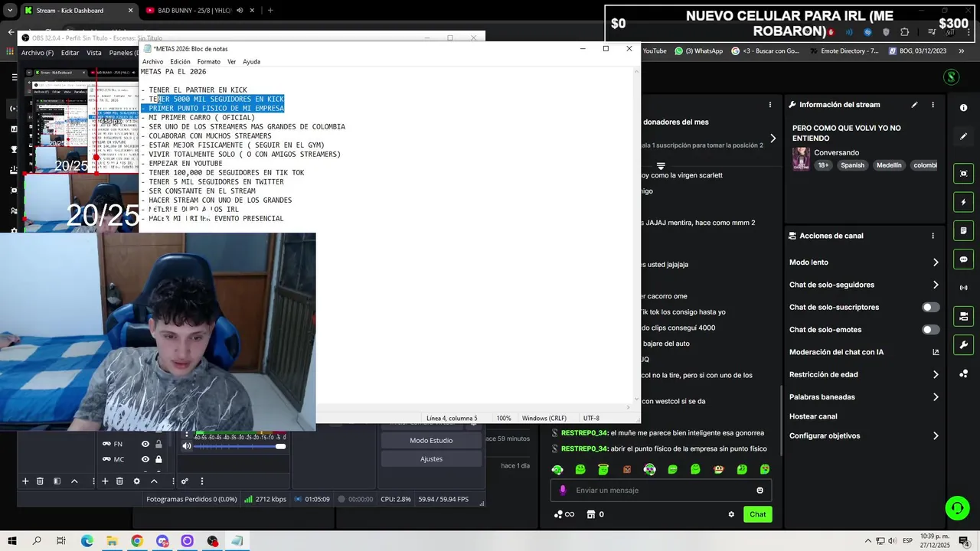Toggle Chat de solo-suscriptores switch
The height and width of the screenshot is (551, 980).
930,307
